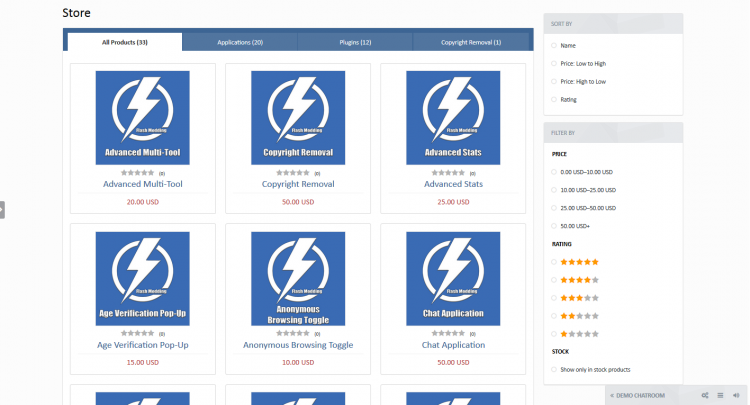This screenshot has height=405, width=750.
Task: Open the chat menu list icon
Action: pos(719,396)
